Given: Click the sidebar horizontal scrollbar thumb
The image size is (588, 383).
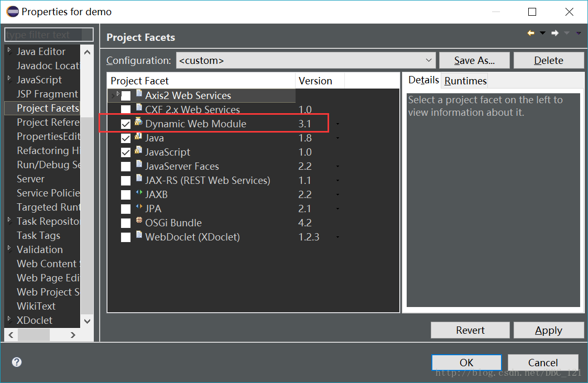Looking at the screenshot, I should [35, 335].
